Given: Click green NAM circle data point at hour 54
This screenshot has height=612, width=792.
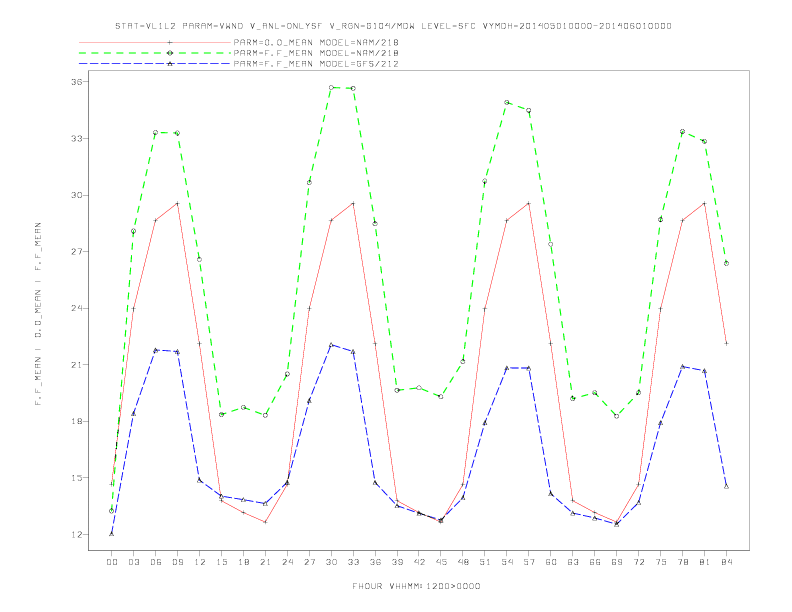Looking at the screenshot, I should coord(507,103).
